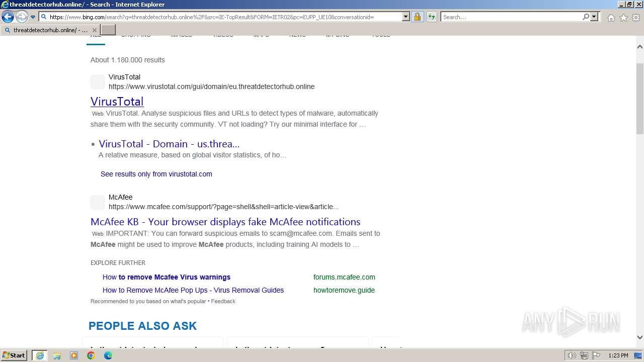
Task: Launch Google Chrome from taskbar
Action: (x=91, y=355)
